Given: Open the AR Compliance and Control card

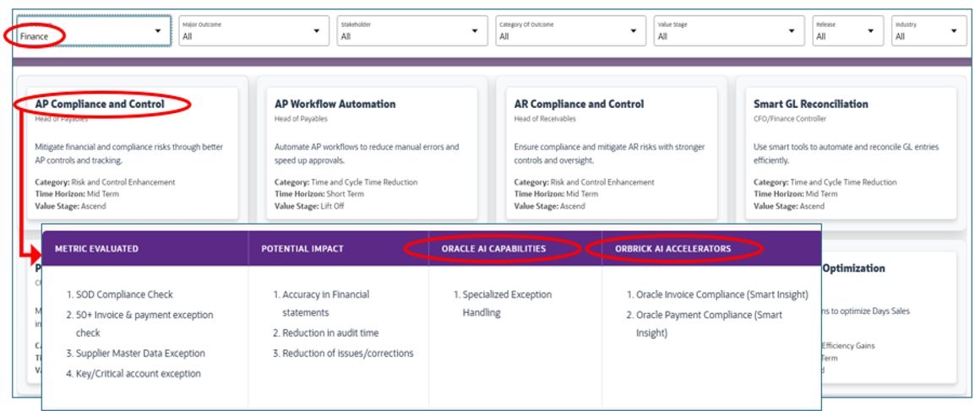Looking at the screenshot, I should pyautogui.click(x=612, y=153).
